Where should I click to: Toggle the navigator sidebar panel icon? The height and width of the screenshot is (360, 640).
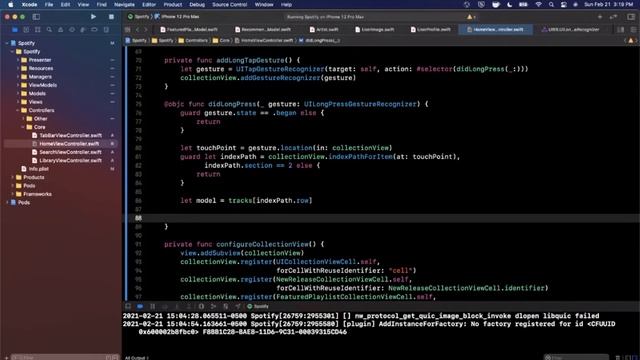point(36,17)
